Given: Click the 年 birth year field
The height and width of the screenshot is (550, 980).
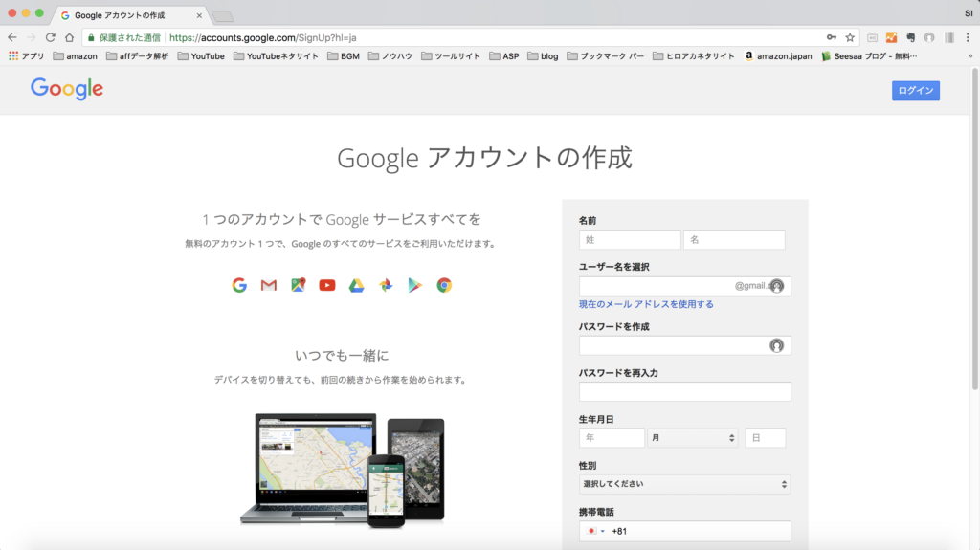Looking at the screenshot, I should [612, 438].
